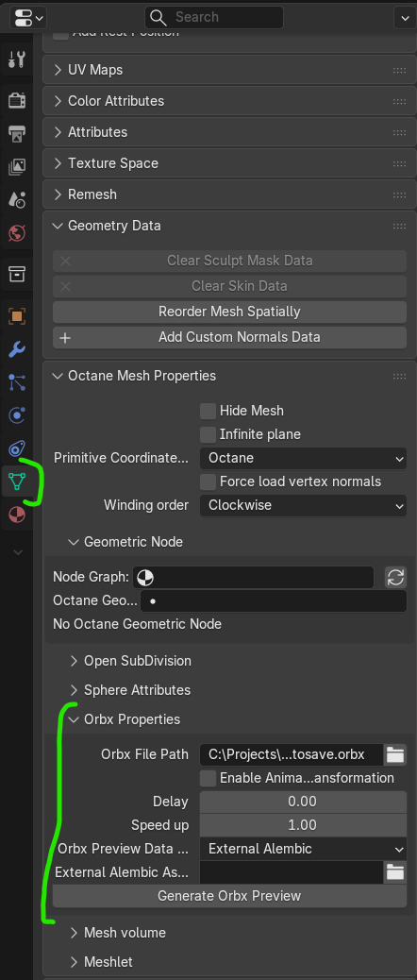The width and height of the screenshot is (417, 980).
Task: Open the Output properties tab
Action: [17, 134]
